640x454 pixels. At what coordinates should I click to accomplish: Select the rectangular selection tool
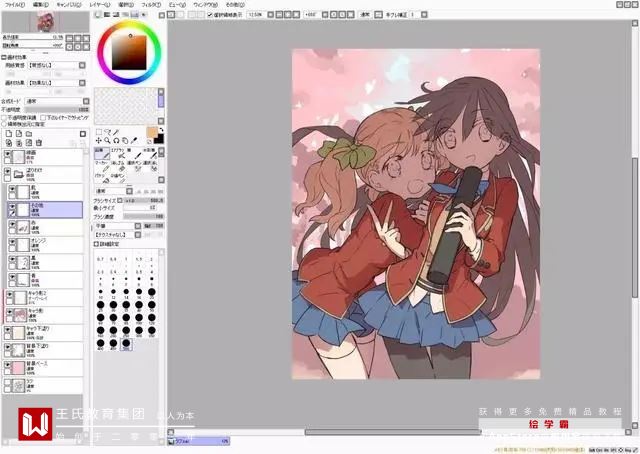click(98, 132)
